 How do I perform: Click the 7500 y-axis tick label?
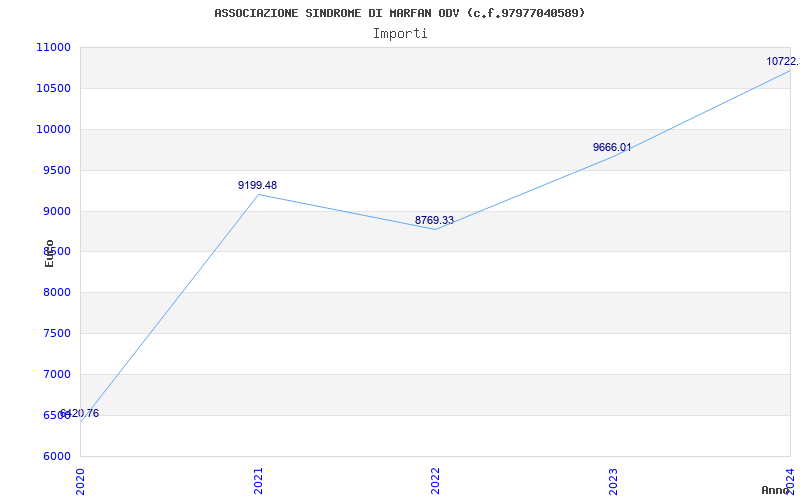click(56, 334)
